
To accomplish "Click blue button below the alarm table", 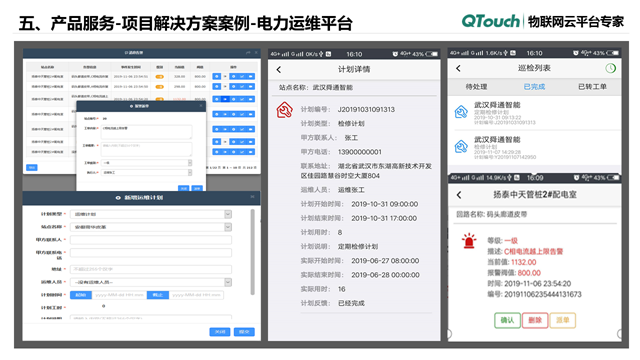I will click(32, 167).
